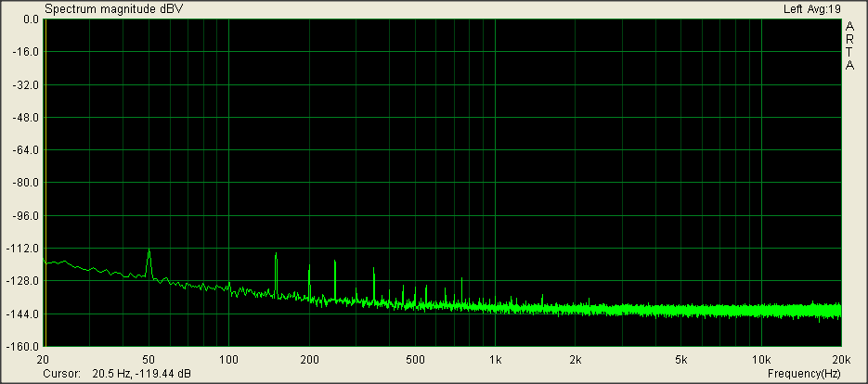Image resolution: width=868 pixels, height=384 pixels.
Task: Click the -80.0 dB axis label
Action: [24, 183]
